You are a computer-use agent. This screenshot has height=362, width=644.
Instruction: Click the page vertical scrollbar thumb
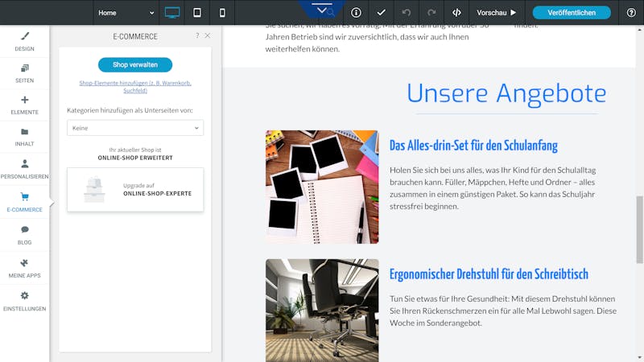639,230
